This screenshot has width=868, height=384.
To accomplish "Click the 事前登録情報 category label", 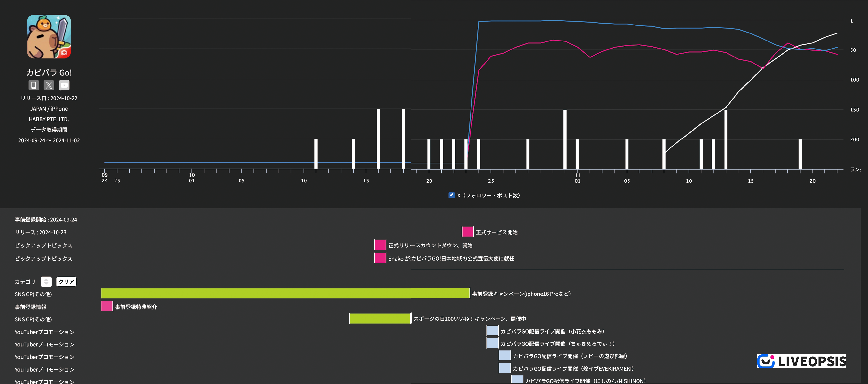I will click(x=30, y=307).
